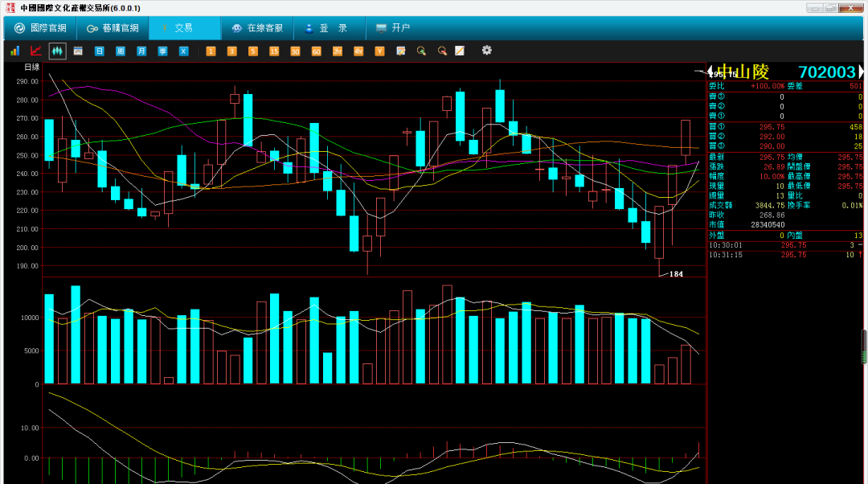Switch to the red line chart icon

36,51
